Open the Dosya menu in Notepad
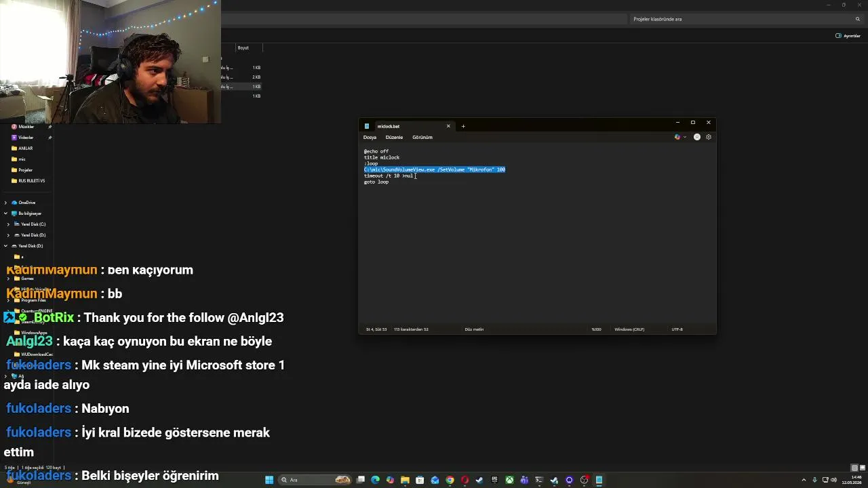Viewport: 868px width, 488px height. [370, 137]
